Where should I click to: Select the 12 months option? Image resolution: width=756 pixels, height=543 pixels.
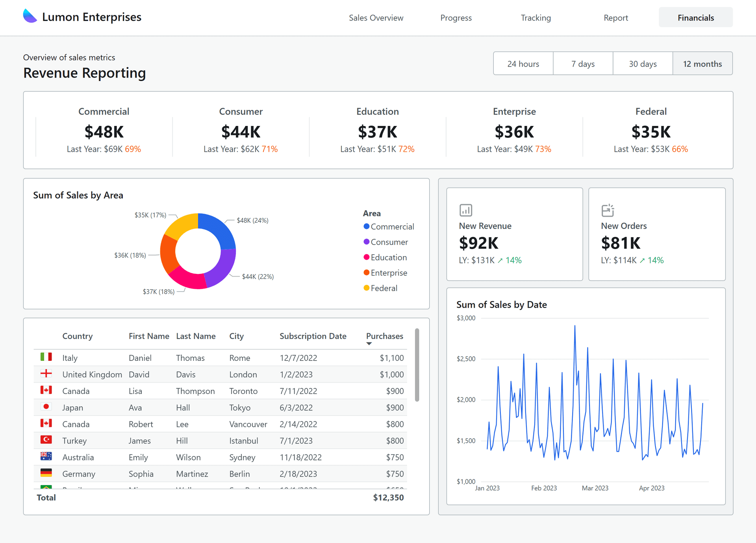[702, 63]
